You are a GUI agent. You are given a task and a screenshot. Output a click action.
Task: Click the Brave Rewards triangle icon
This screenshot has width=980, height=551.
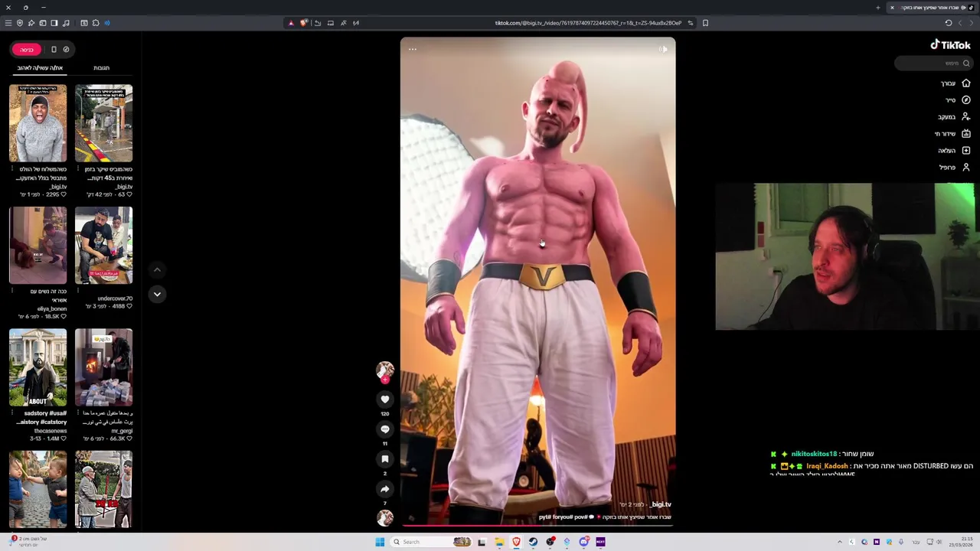point(291,23)
